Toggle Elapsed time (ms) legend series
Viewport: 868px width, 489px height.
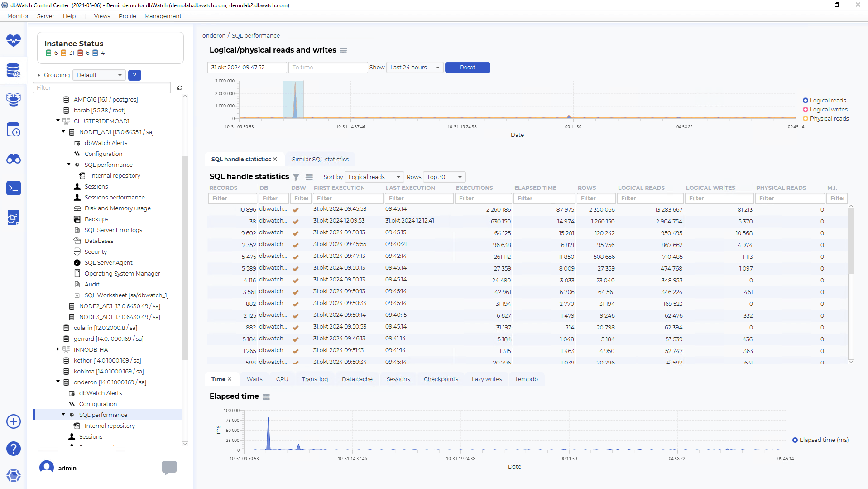tap(820, 440)
